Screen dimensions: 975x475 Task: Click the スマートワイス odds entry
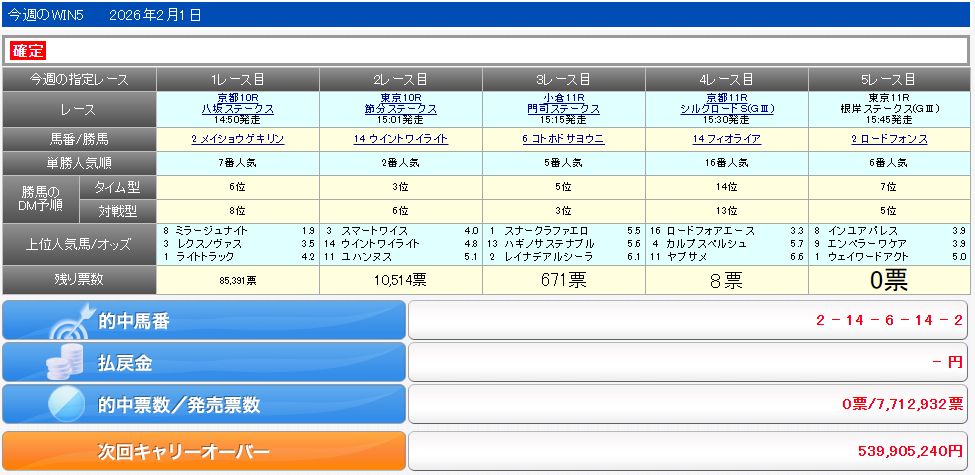pyautogui.click(x=400, y=231)
